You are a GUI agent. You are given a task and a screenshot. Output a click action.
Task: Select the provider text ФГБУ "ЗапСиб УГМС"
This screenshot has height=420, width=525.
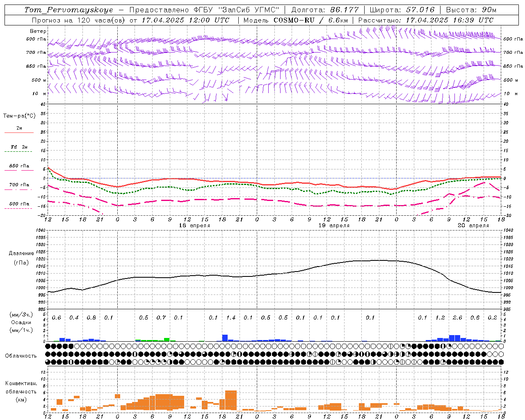(x=236, y=10)
